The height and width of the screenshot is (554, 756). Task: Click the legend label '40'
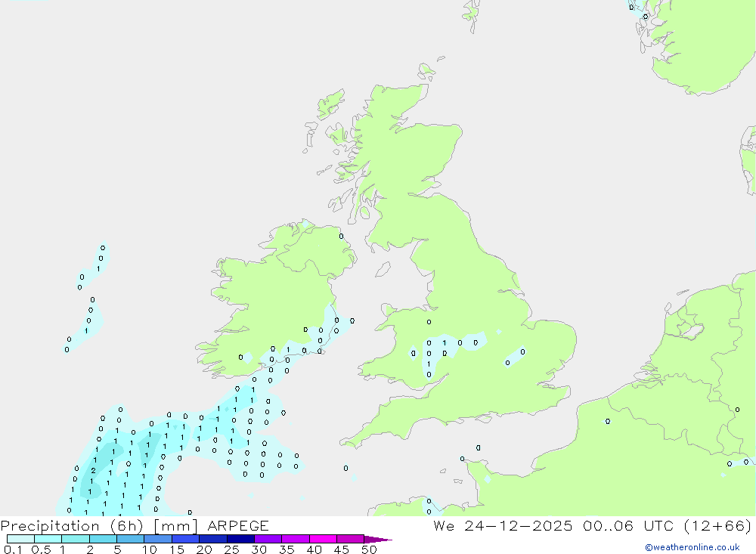[x=314, y=549]
